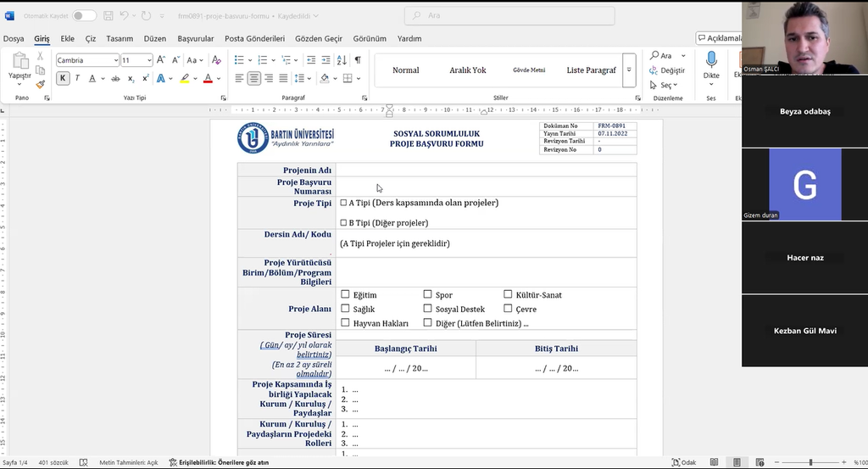Open the Tasarım ribbon tab
Screen dimensions: 868x469
pyautogui.click(x=120, y=38)
